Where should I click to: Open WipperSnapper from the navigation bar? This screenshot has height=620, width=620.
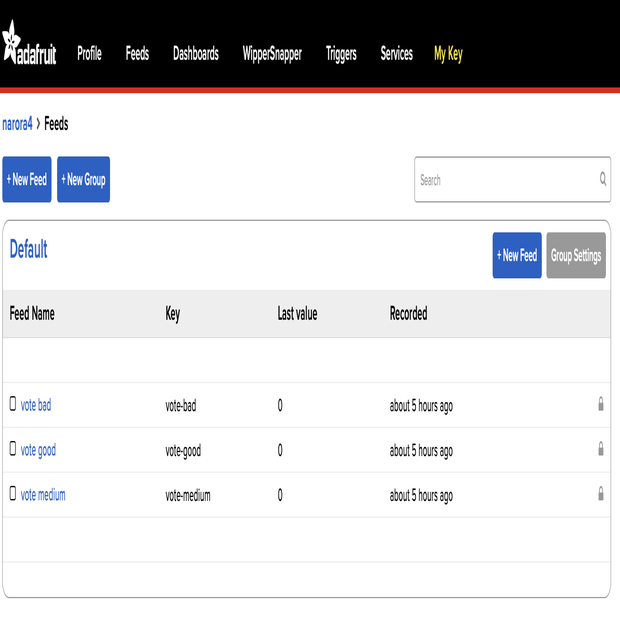[x=272, y=54]
